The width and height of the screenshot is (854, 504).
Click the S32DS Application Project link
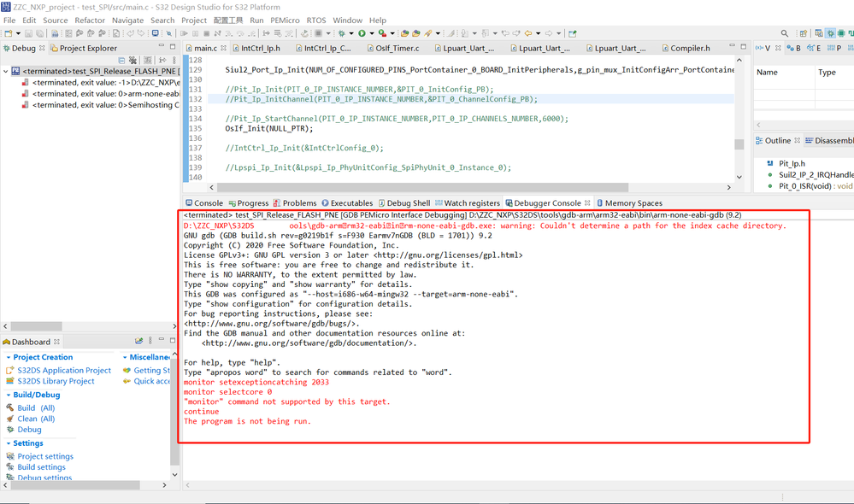point(64,370)
